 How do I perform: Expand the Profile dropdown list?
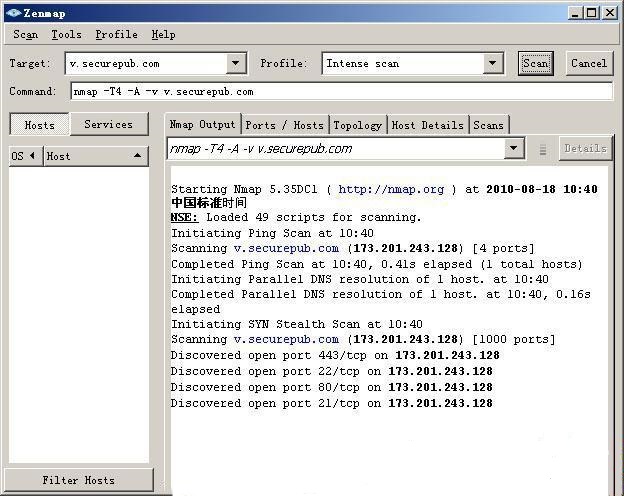pos(492,63)
